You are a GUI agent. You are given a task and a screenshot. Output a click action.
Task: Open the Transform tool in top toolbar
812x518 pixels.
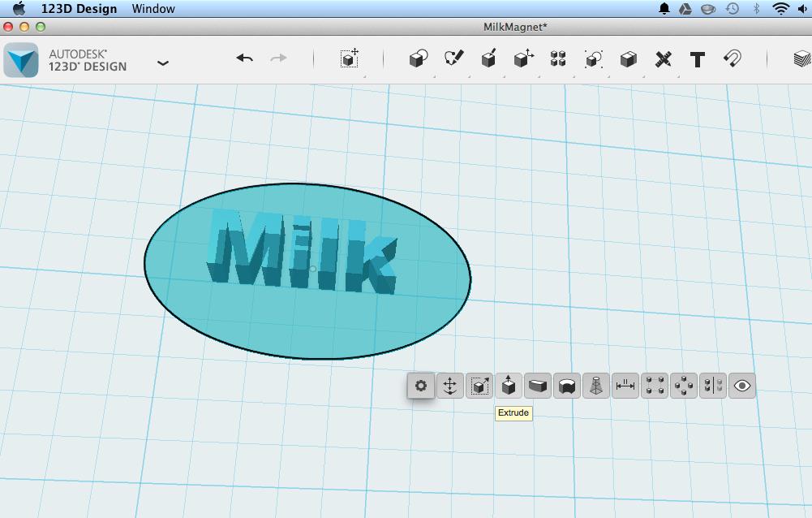(x=350, y=58)
